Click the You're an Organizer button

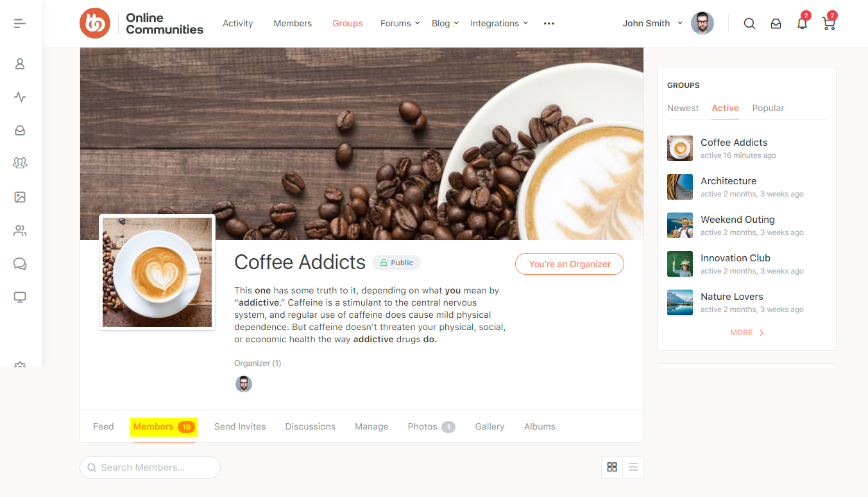[570, 264]
